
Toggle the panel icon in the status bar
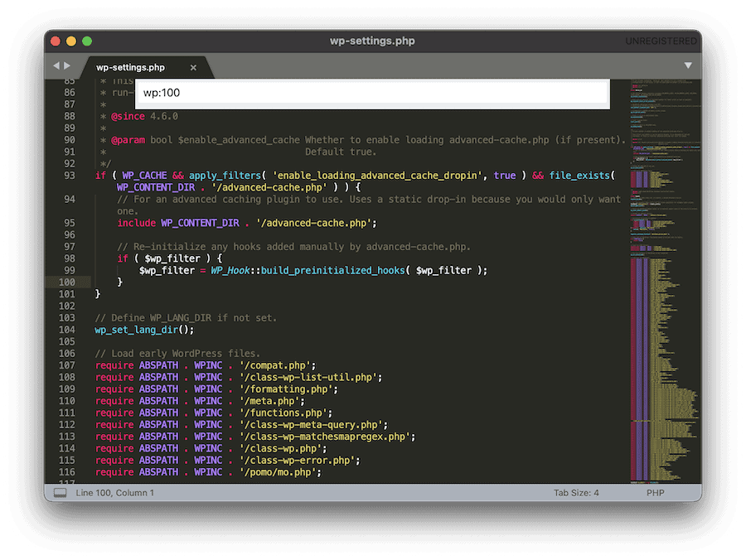click(59, 492)
